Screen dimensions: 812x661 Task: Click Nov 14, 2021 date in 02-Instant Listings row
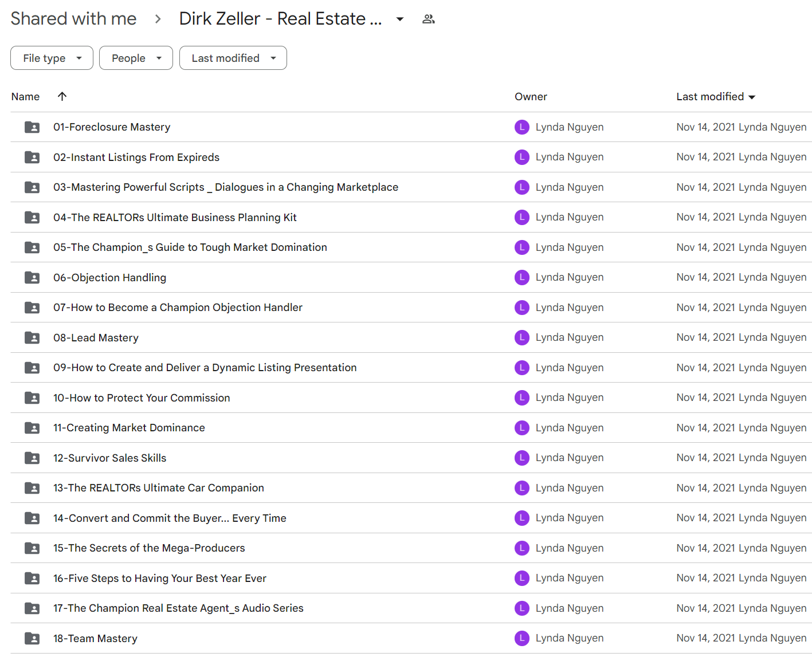click(x=705, y=157)
